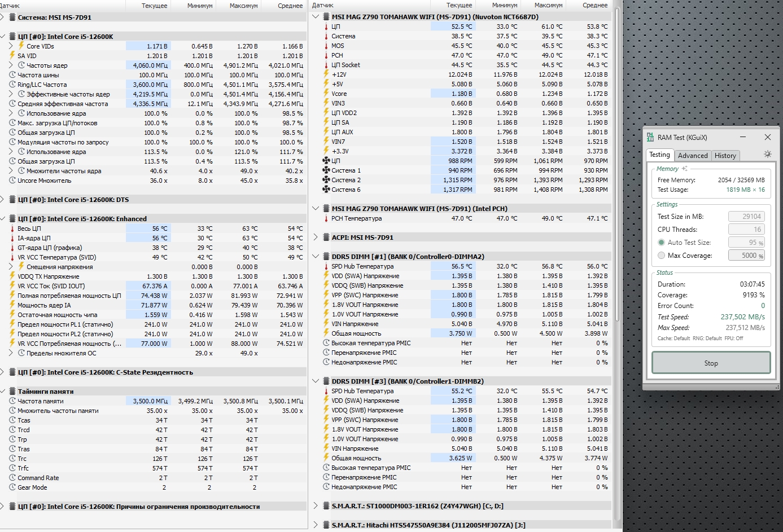Image resolution: width=783 pixels, height=532 pixels.
Task: Click the thermometer icon beside ЦП Socket
Action: (x=326, y=64)
